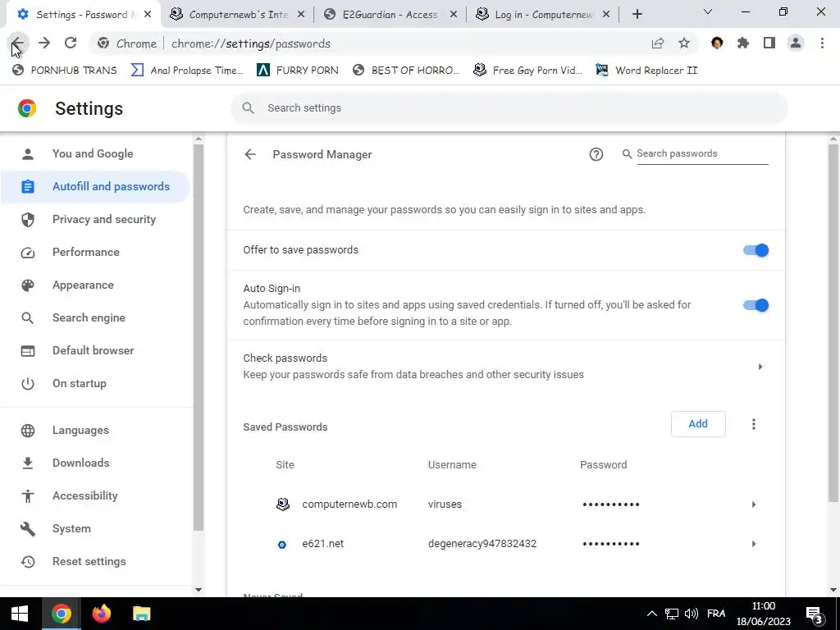840x630 pixels.
Task: Click the Search settings field
Action: coord(509,108)
